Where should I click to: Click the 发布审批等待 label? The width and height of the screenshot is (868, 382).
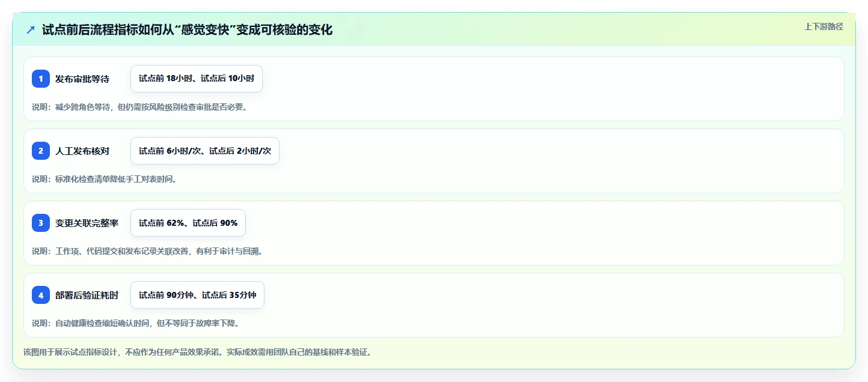click(82, 79)
